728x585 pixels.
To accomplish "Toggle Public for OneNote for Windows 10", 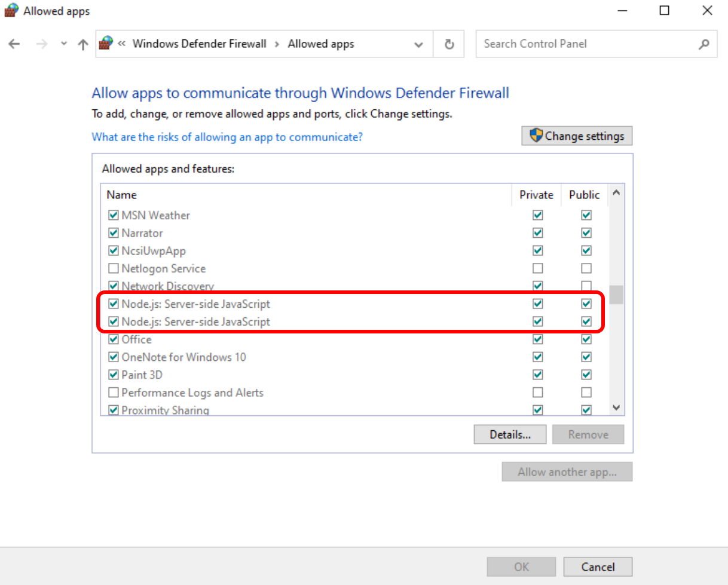I will point(586,357).
